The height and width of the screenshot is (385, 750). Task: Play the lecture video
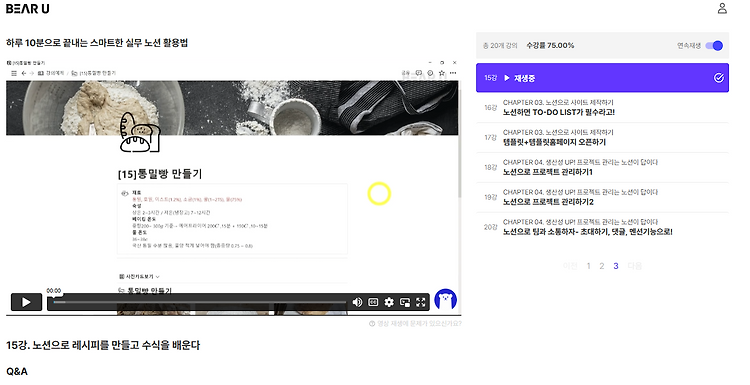tap(26, 302)
